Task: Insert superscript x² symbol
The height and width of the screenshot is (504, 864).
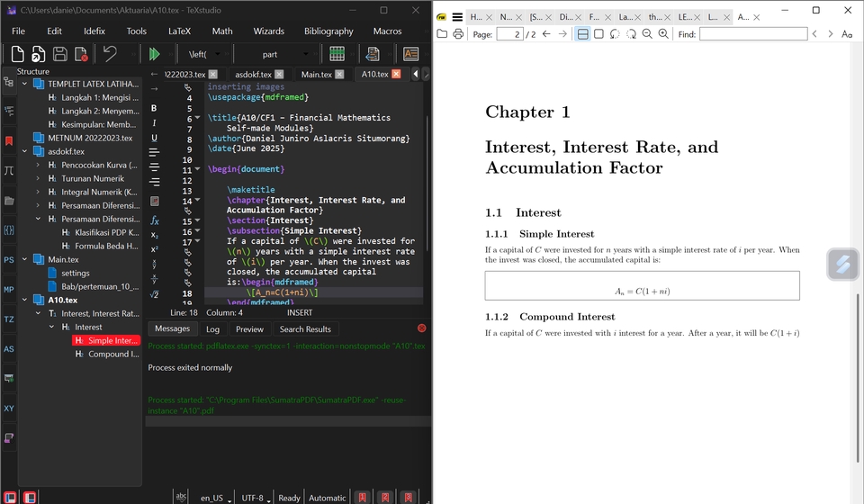Action: pos(154,249)
